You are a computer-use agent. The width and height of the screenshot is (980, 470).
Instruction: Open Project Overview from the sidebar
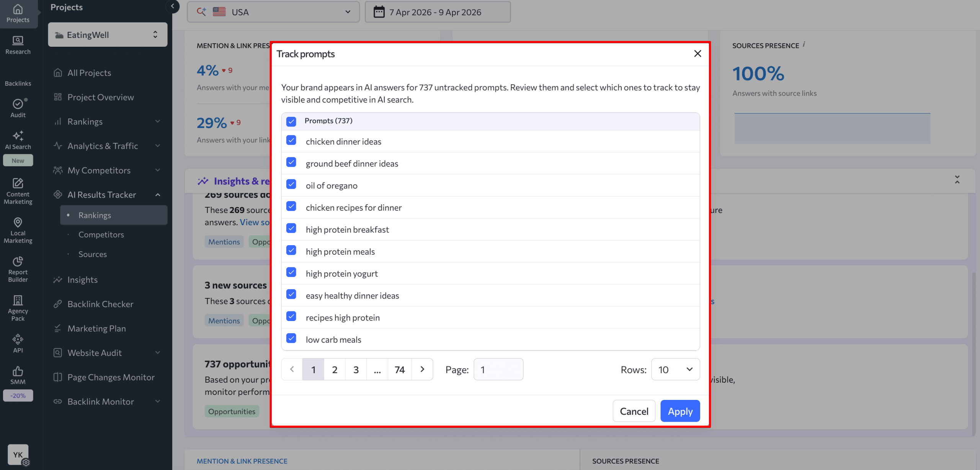(100, 97)
